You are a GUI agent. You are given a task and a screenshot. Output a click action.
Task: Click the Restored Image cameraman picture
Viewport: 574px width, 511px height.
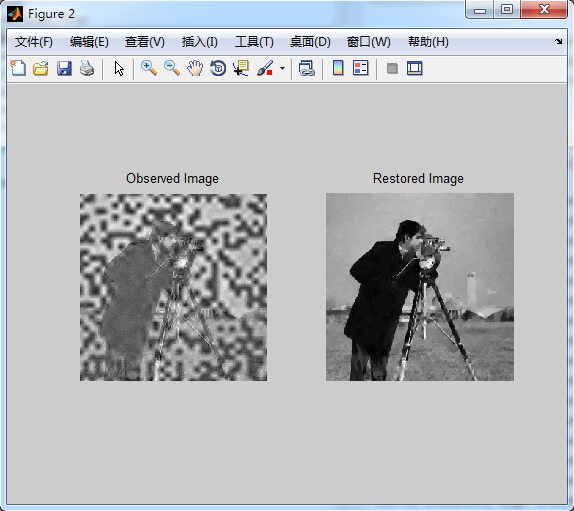(x=420, y=287)
